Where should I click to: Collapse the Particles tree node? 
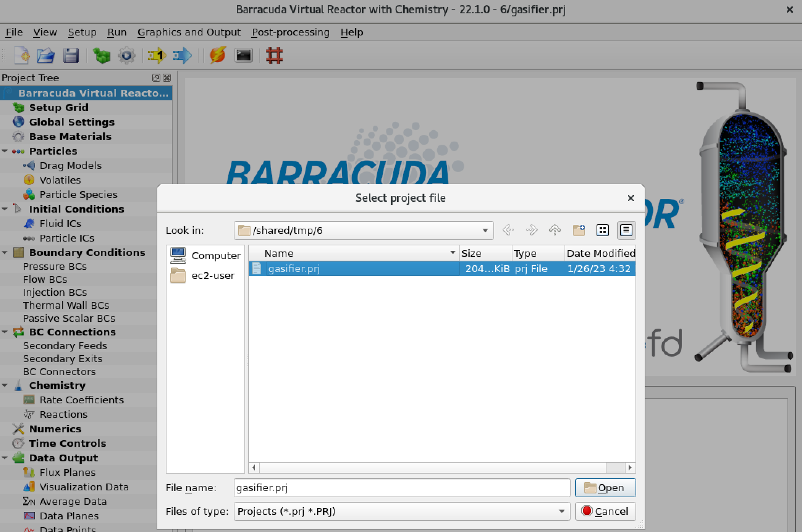(5, 152)
